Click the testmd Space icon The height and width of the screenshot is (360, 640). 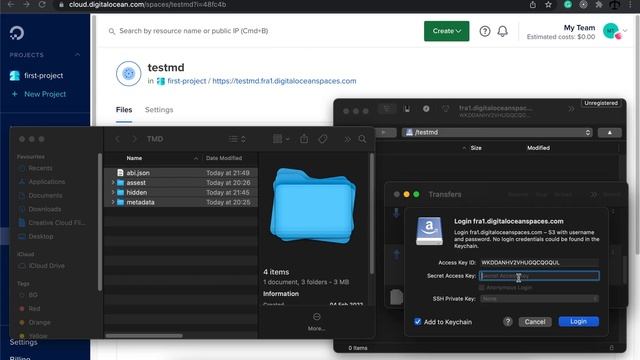click(x=129, y=73)
